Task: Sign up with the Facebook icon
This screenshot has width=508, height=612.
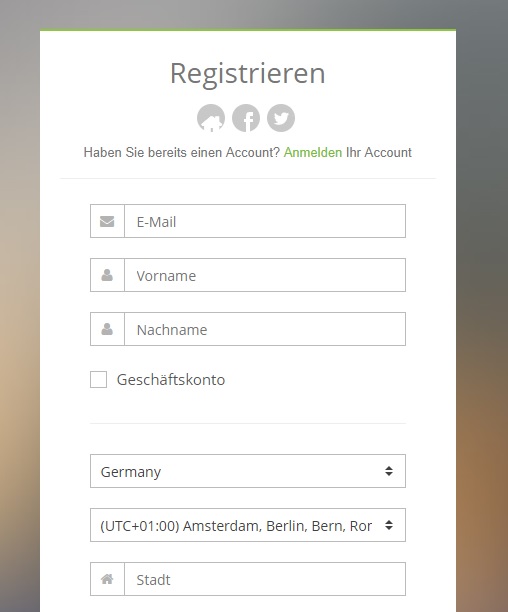Action: tap(246, 118)
